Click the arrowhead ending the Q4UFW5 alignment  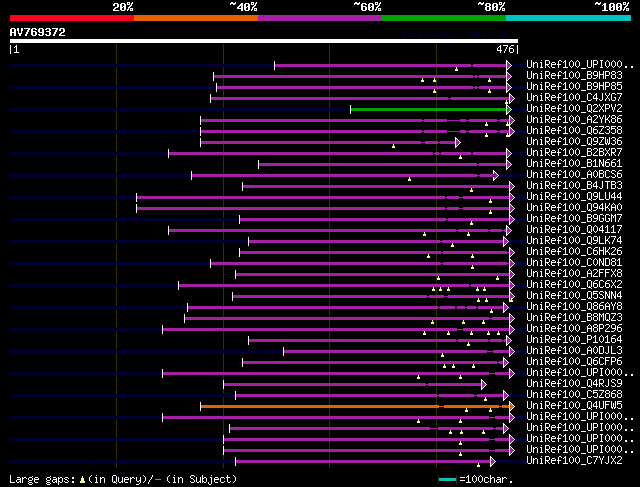click(x=512, y=406)
